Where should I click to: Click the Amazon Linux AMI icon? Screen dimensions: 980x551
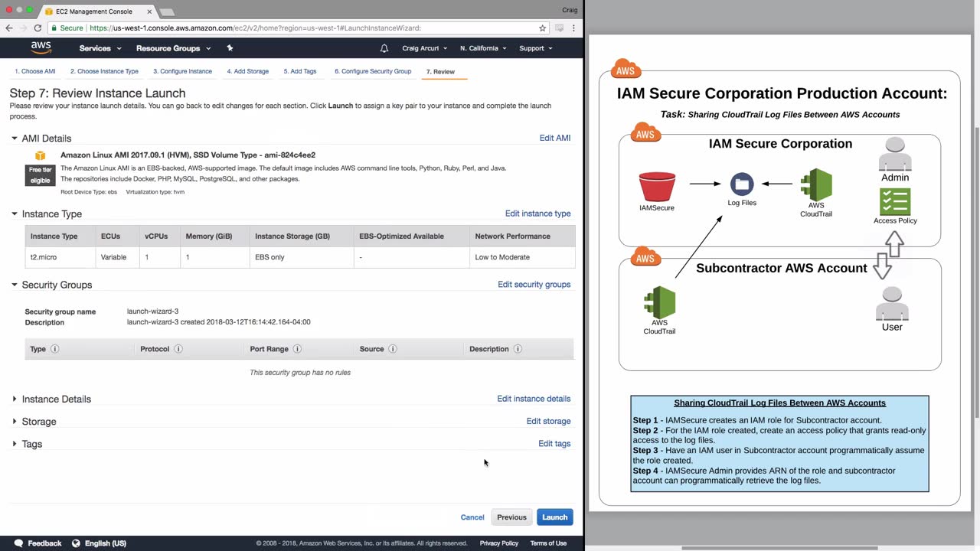tap(40, 156)
